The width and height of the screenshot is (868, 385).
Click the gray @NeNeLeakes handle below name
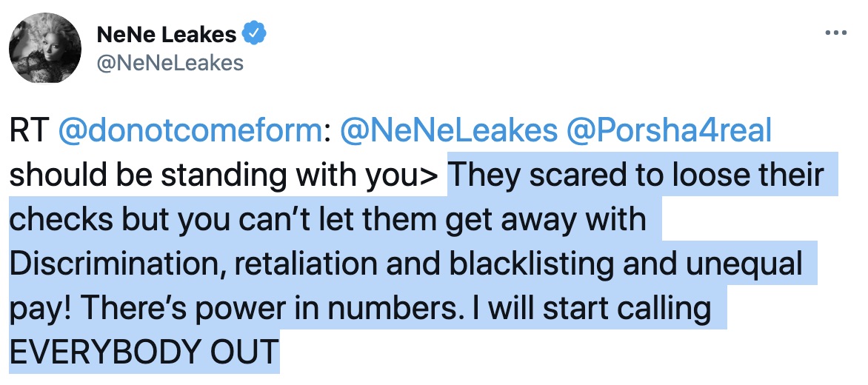170,63
